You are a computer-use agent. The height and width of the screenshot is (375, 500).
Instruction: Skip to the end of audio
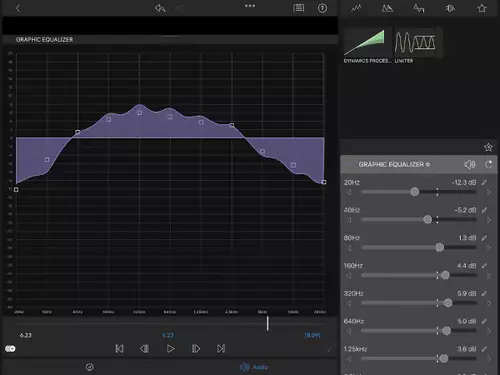[221, 349]
